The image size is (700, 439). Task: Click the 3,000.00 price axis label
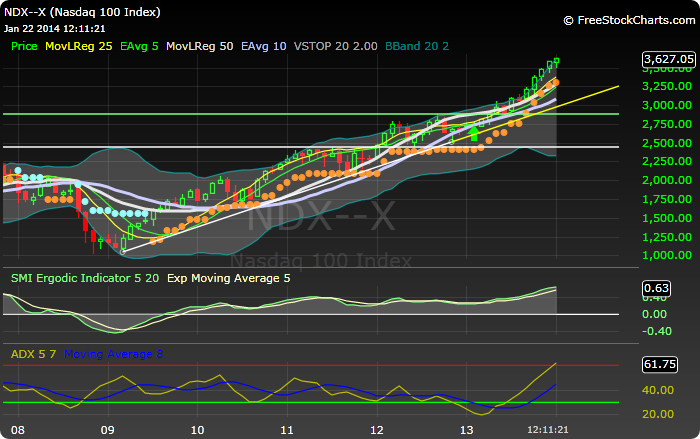(x=667, y=105)
